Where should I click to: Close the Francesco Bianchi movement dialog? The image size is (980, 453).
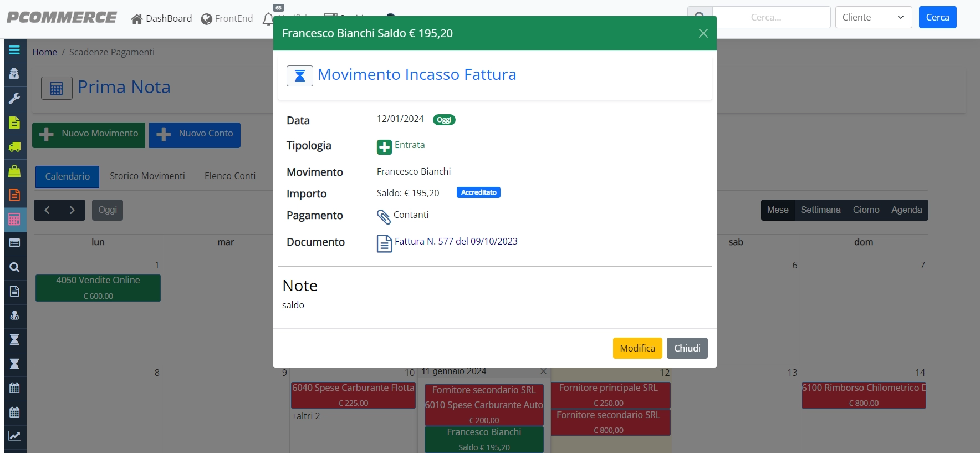click(x=703, y=33)
